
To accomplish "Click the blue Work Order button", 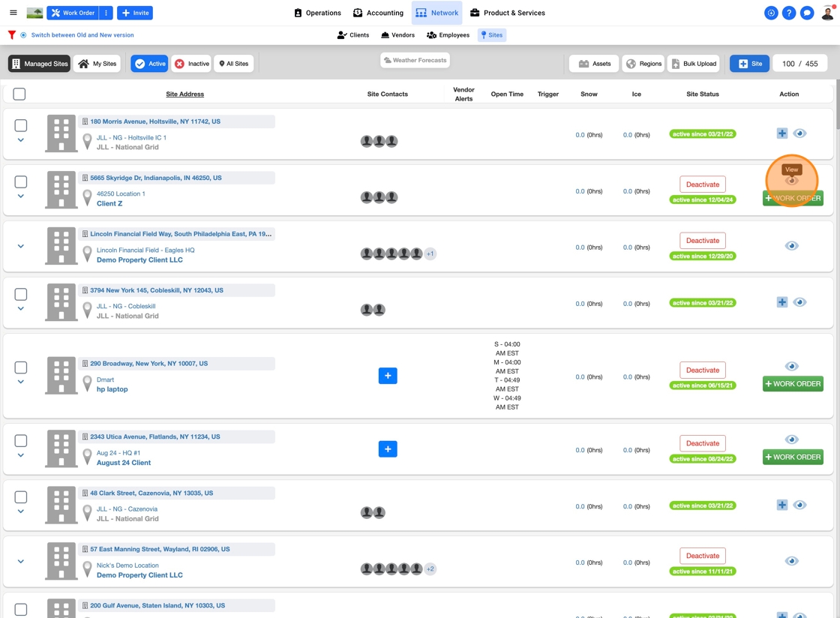I will [73, 13].
